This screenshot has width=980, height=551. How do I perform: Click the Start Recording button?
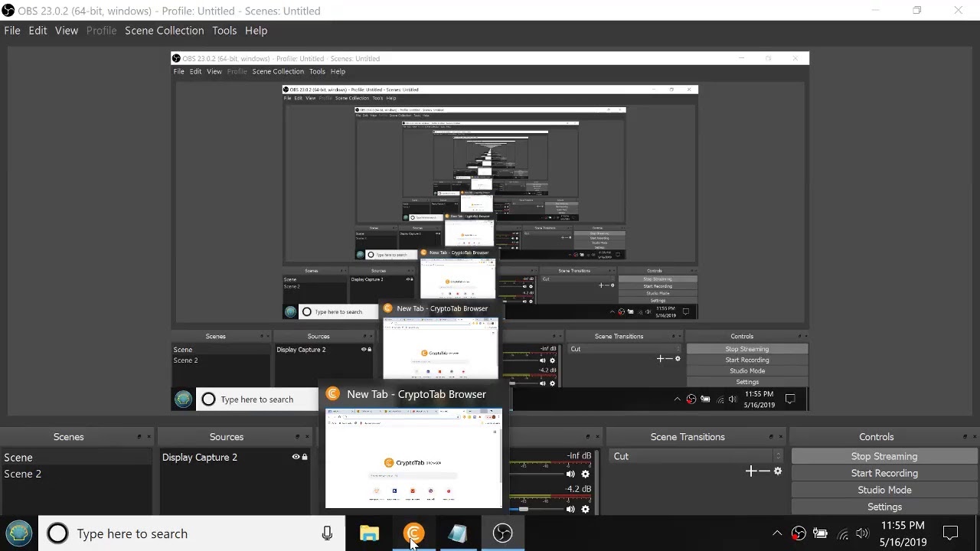tap(884, 473)
